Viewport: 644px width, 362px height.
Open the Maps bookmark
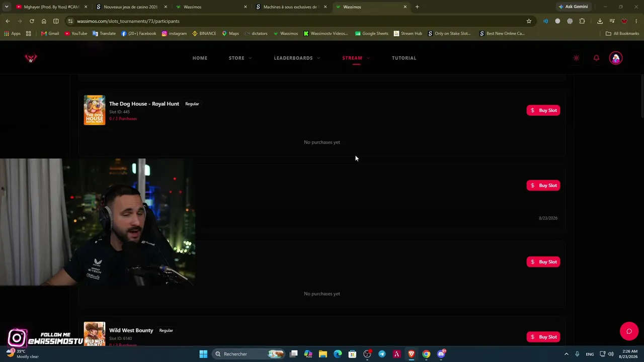pyautogui.click(x=230, y=34)
